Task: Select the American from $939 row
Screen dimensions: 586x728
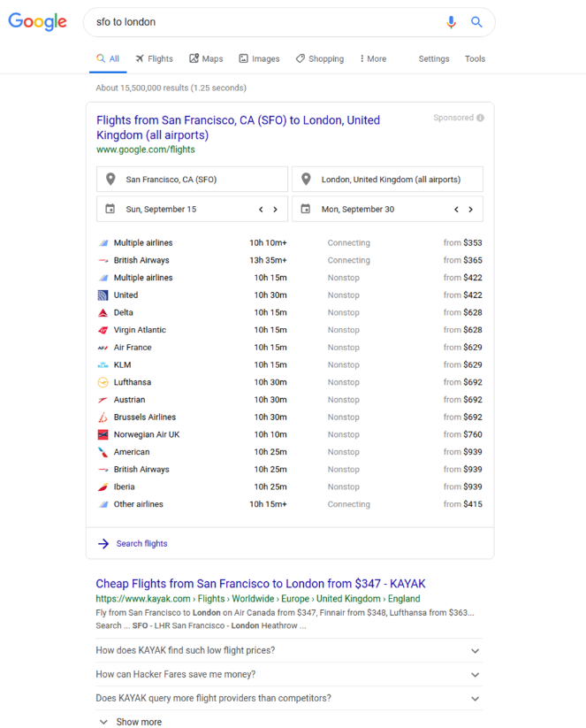Action: point(290,452)
